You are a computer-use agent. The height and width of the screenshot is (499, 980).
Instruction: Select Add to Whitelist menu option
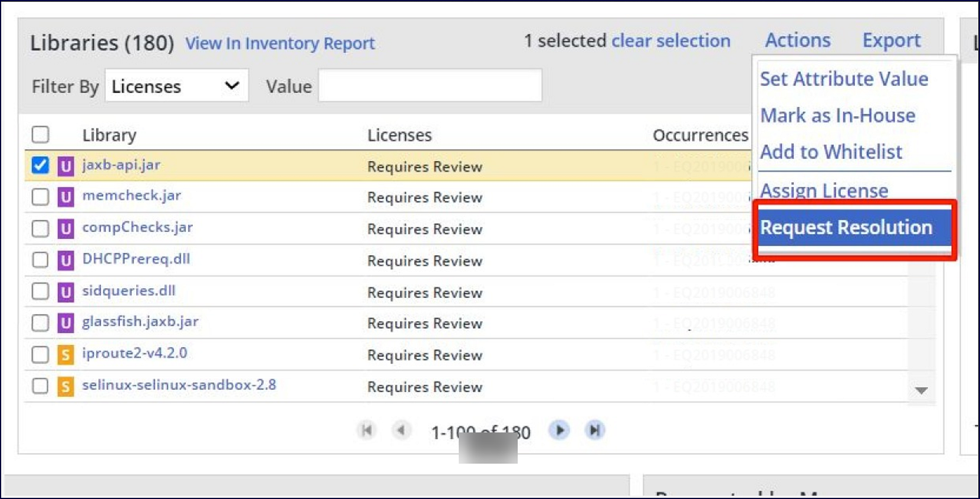[831, 152]
